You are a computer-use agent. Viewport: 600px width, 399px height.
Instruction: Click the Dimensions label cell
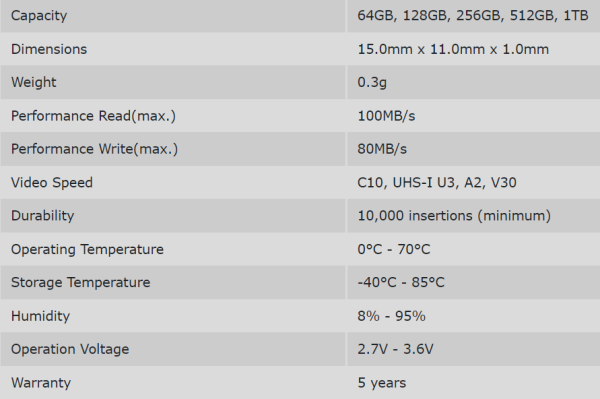[x=49, y=49]
